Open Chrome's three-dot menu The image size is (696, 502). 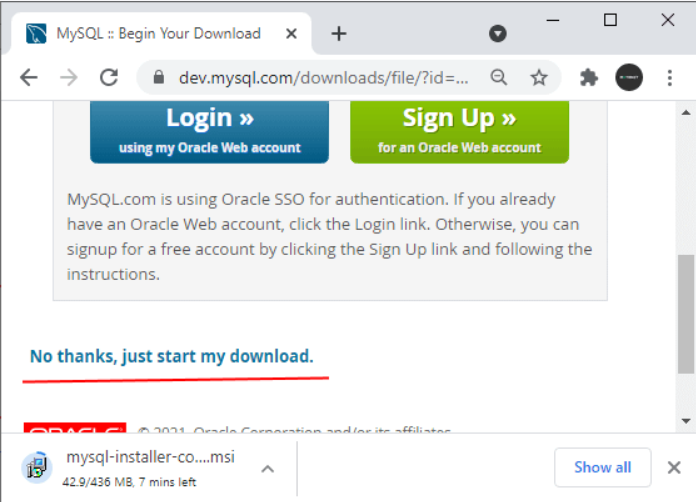tap(669, 78)
